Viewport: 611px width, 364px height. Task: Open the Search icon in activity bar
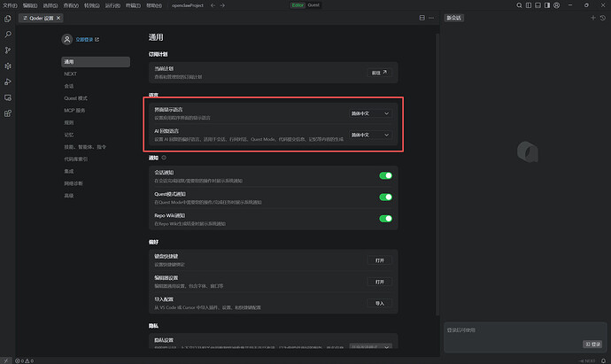pos(8,34)
